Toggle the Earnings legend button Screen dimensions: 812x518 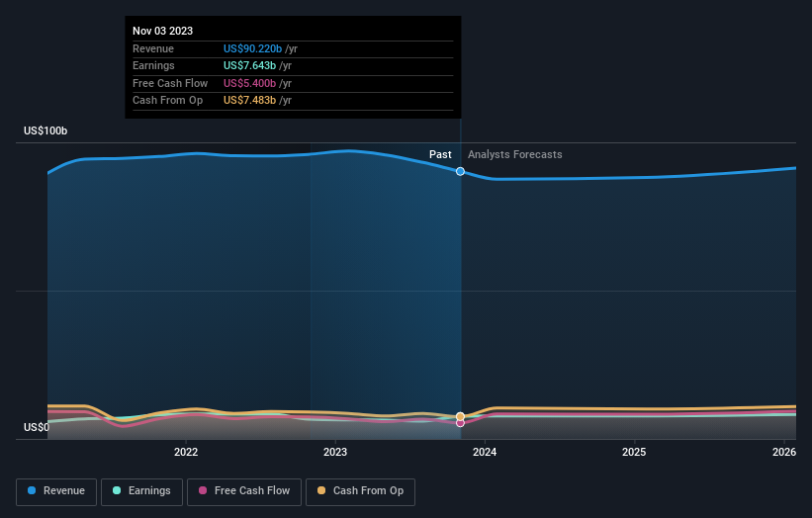coord(141,491)
